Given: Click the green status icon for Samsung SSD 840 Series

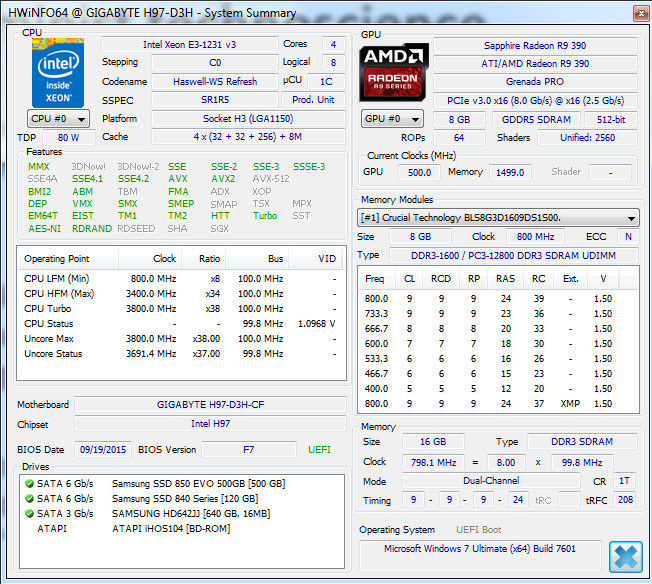Looking at the screenshot, I should pos(29,498).
